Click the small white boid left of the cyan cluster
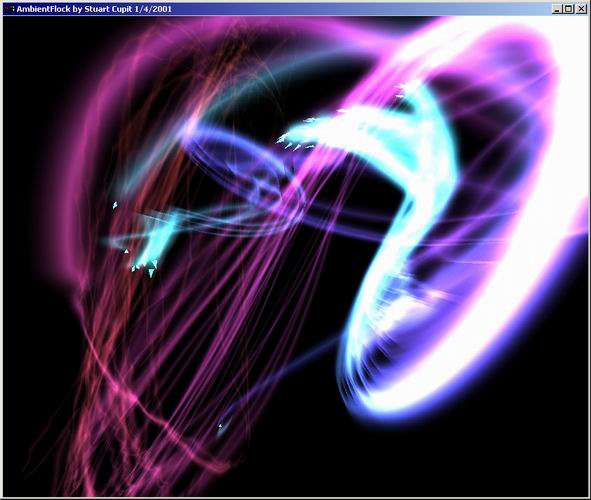Screen dimensions: 591x500 (x=126, y=251)
